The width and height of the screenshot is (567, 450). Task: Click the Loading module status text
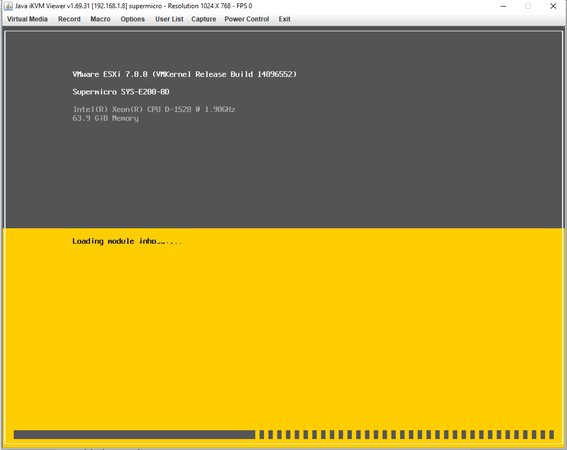[x=127, y=241]
